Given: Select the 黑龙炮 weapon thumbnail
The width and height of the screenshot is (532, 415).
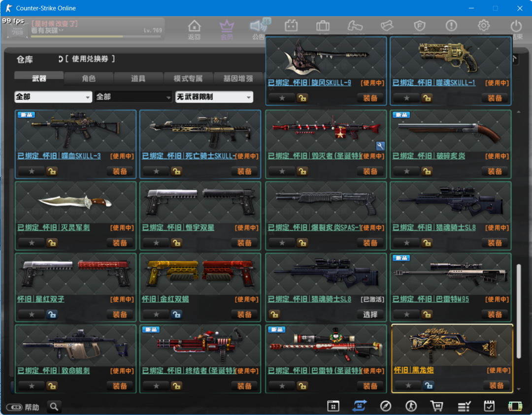Looking at the screenshot, I should click(452, 345).
